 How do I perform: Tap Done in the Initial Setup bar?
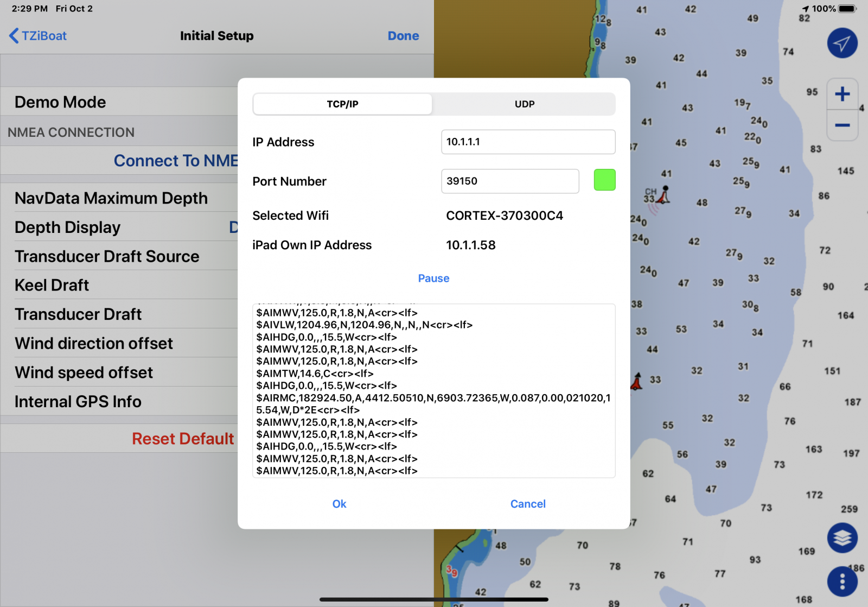click(403, 35)
